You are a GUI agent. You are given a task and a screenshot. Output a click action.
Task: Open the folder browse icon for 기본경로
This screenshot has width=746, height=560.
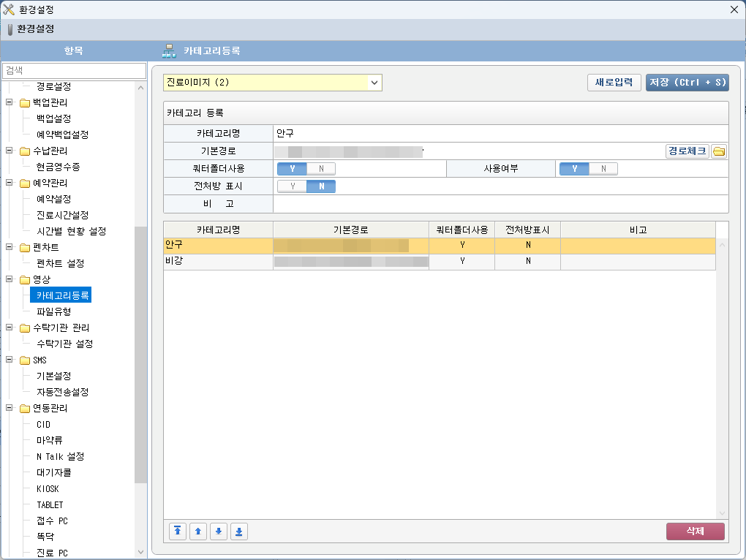pyautogui.click(x=719, y=151)
